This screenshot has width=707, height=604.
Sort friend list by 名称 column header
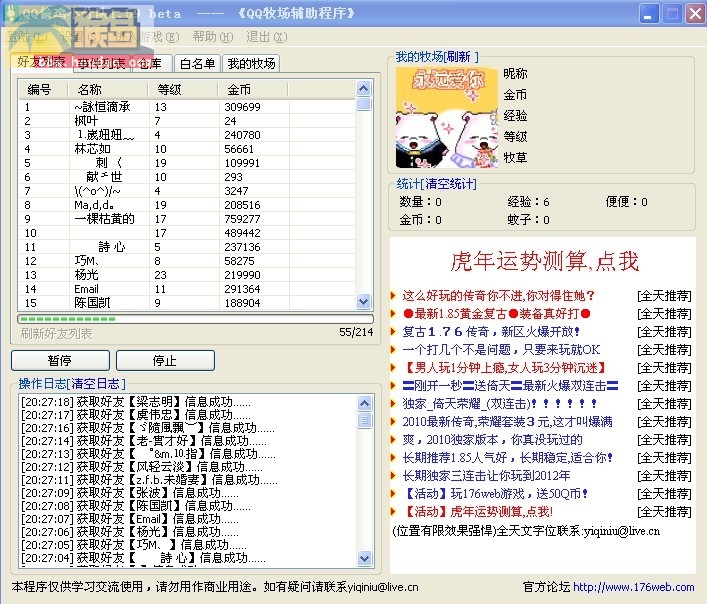(x=108, y=89)
